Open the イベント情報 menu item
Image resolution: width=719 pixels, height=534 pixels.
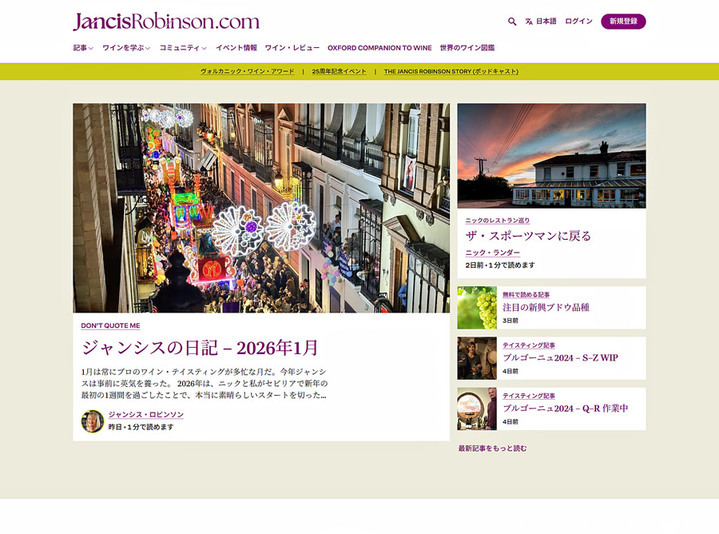click(x=236, y=48)
